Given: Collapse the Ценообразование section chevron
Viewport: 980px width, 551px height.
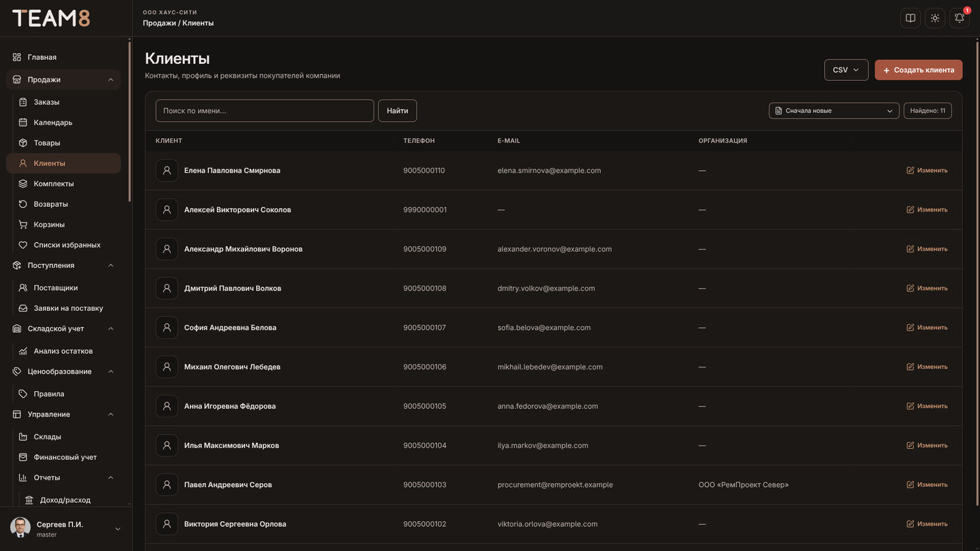Looking at the screenshot, I should tap(111, 371).
